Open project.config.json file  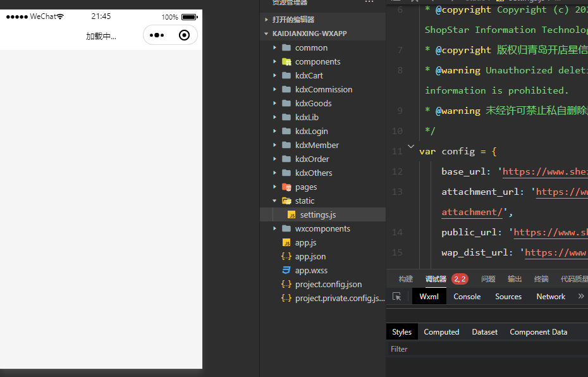(328, 285)
